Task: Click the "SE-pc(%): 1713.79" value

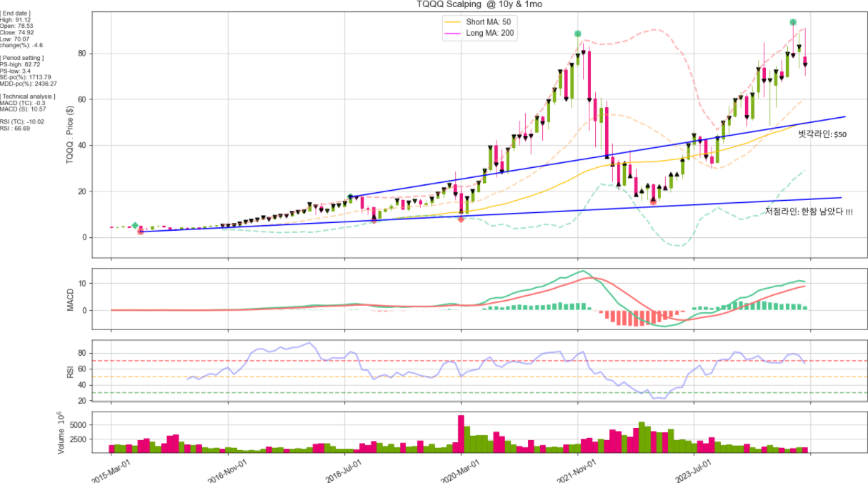Action: [26, 77]
